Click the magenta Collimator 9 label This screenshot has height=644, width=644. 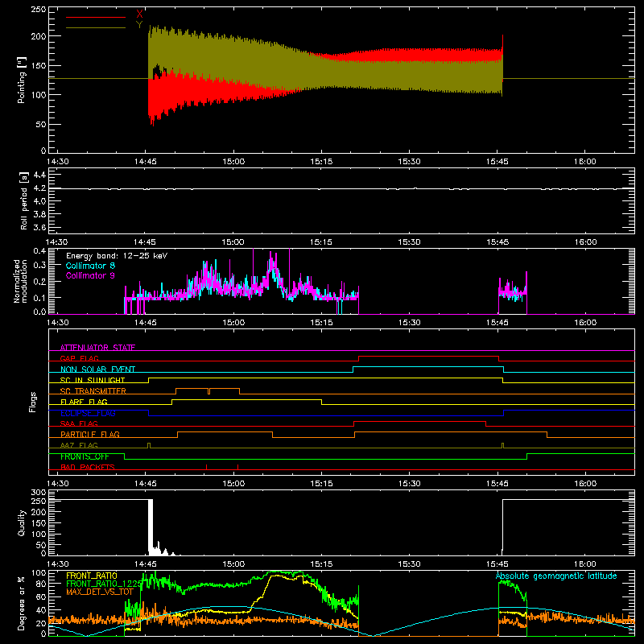click(90, 275)
